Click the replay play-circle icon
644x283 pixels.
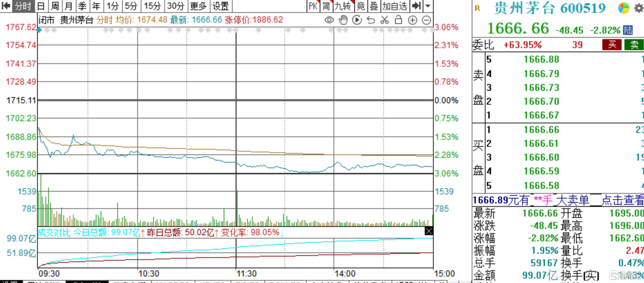click(357, 20)
